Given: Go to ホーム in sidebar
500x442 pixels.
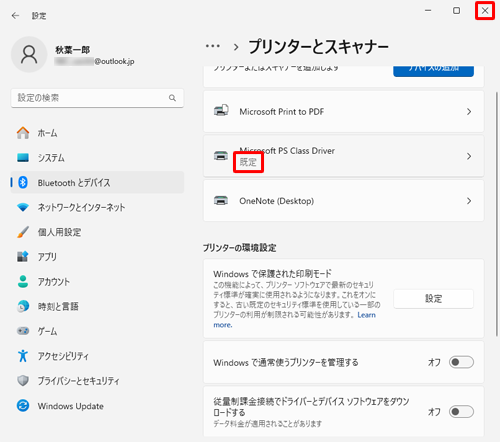Looking at the screenshot, I should click(x=97, y=133).
